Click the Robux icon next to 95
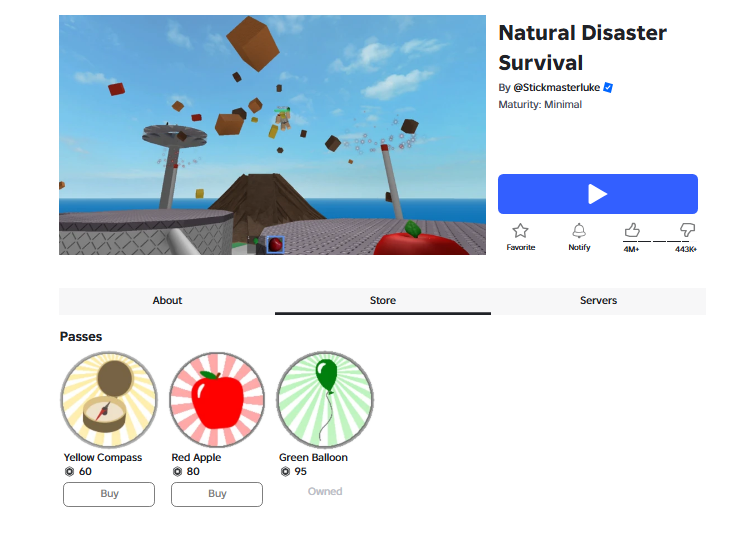This screenshot has height=543, width=752. tap(285, 472)
